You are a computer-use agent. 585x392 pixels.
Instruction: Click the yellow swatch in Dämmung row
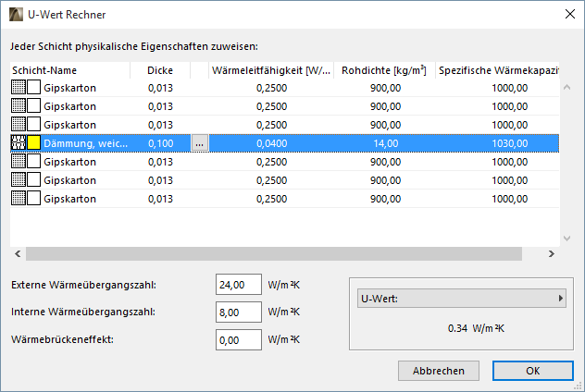tap(33, 143)
